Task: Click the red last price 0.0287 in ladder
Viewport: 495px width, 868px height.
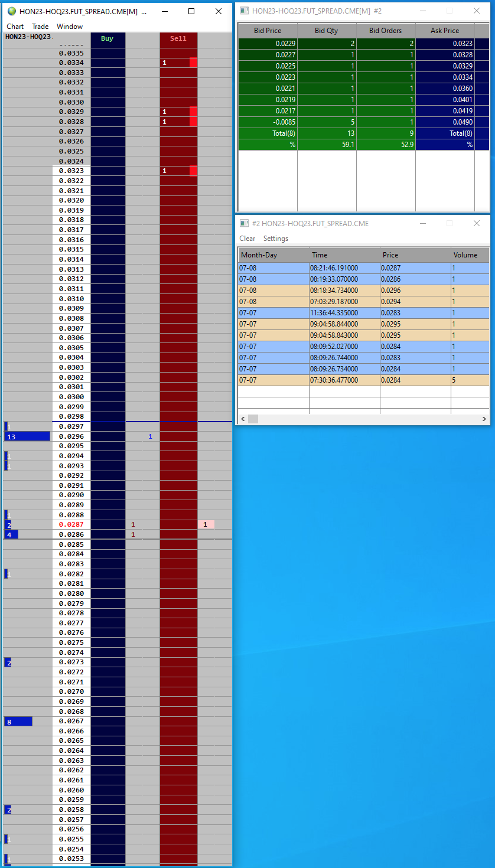Action: tap(71, 524)
